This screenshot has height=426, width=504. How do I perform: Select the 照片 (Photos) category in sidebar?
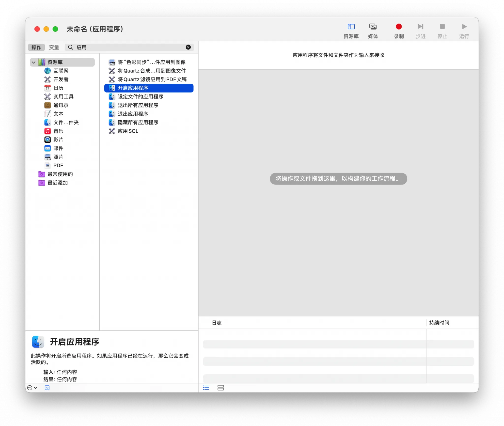pos(59,157)
